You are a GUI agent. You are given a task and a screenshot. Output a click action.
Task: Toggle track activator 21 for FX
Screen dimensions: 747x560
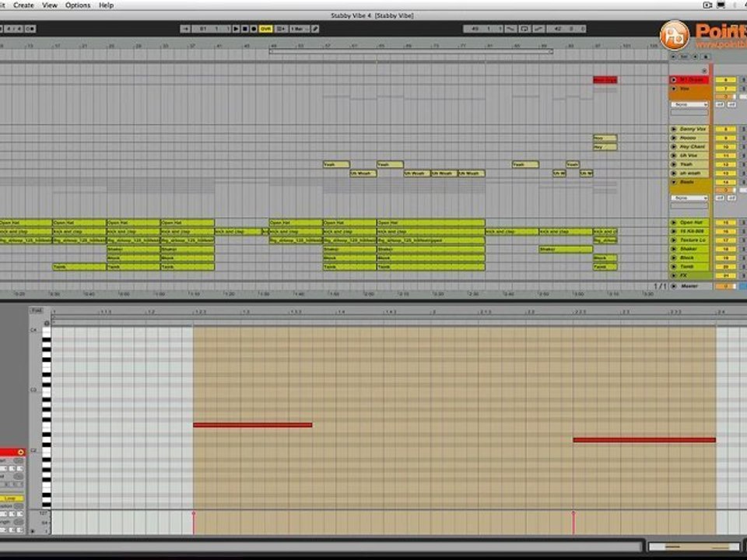(725, 275)
